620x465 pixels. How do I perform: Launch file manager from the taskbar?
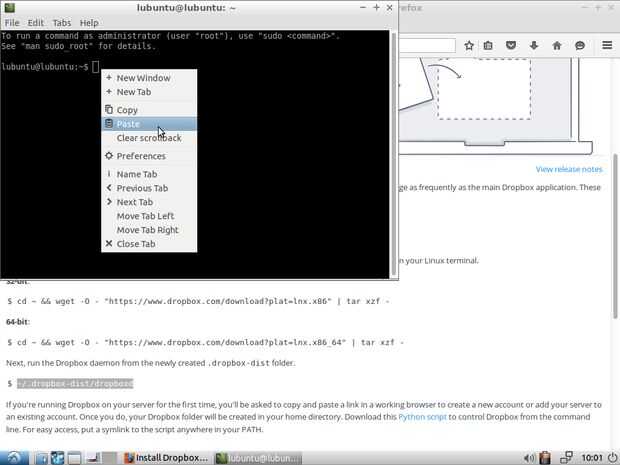(x=41, y=458)
